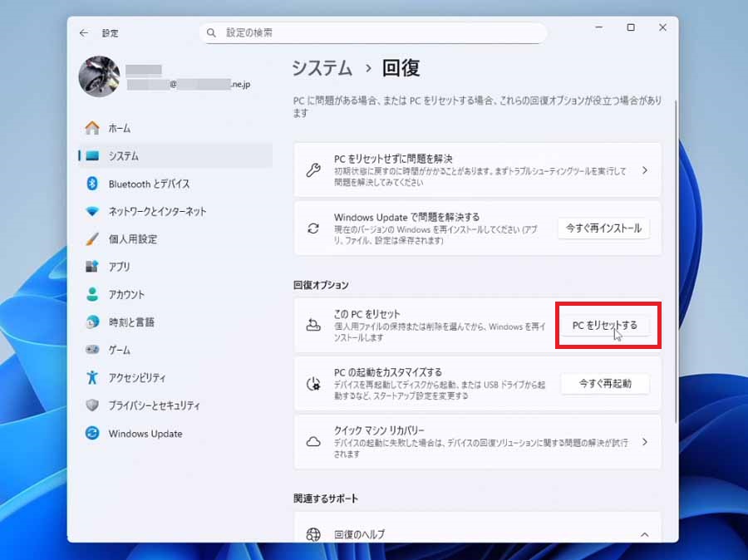748x560 pixels.
Task: Click the Windows Update sync icon in the sidebar
Action: pyautogui.click(x=92, y=434)
